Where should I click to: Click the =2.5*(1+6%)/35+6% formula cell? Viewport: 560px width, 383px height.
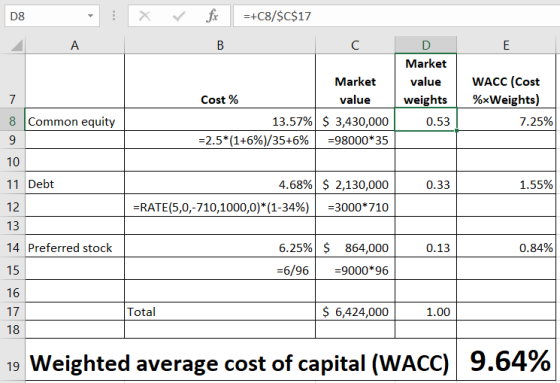pyautogui.click(x=220, y=140)
